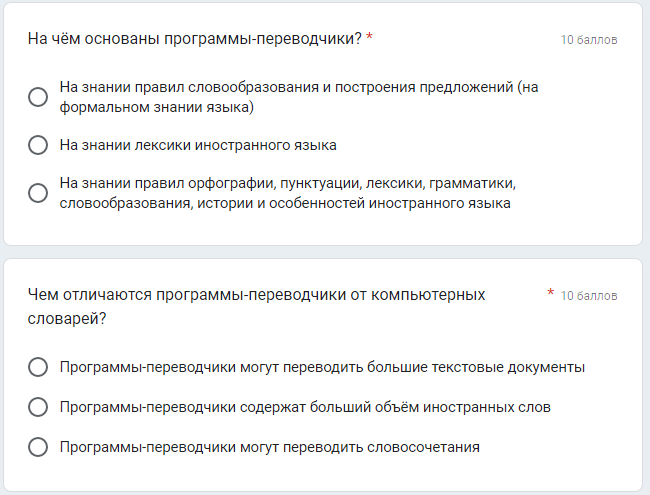Click '10 баллов' label on second question
650x495 pixels.
click(589, 296)
